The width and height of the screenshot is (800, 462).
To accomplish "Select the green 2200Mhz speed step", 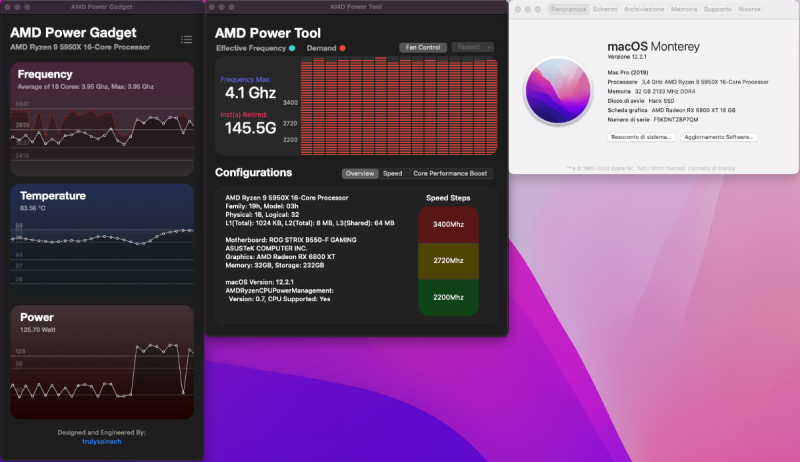I will tap(448, 297).
